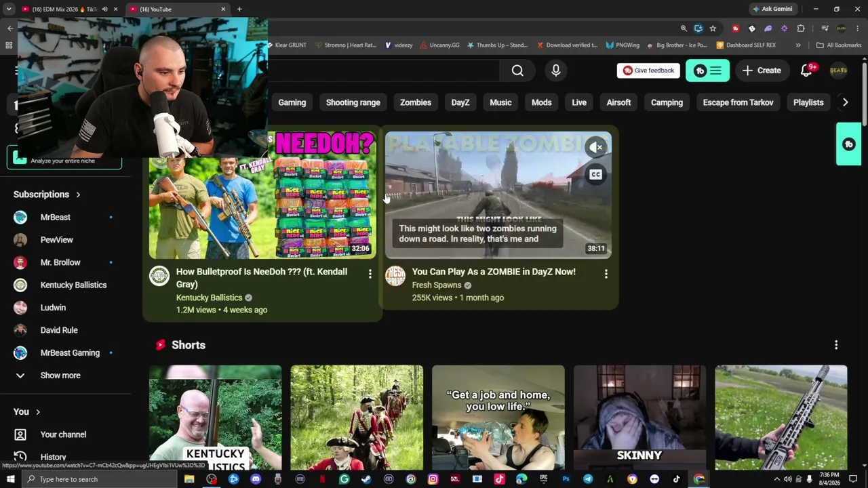The height and width of the screenshot is (488, 868).
Task: Click the YouTube search magnifier button
Action: (x=517, y=70)
